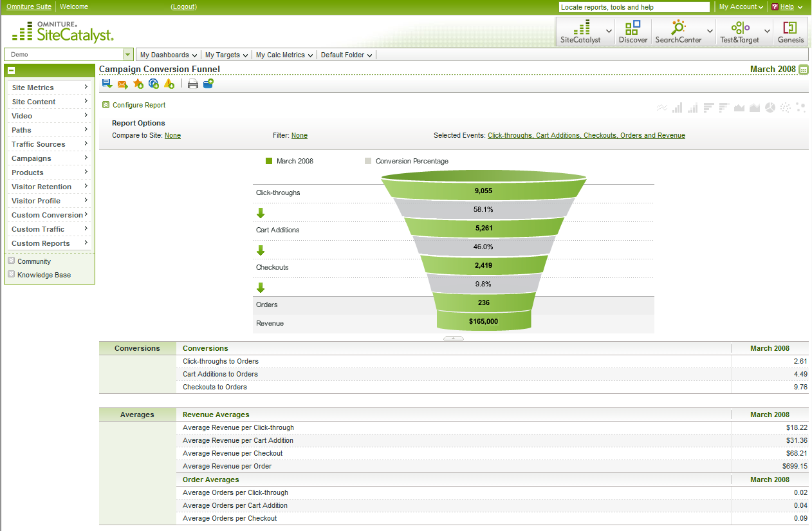Create an alert using the warning icon
Screen dimensions: 812x531
coord(169,83)
